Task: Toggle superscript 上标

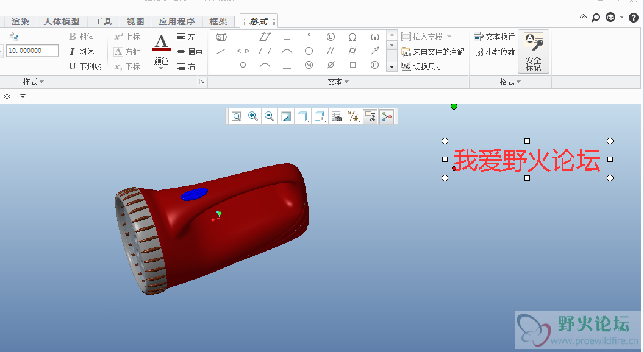Action: (127, 37)
